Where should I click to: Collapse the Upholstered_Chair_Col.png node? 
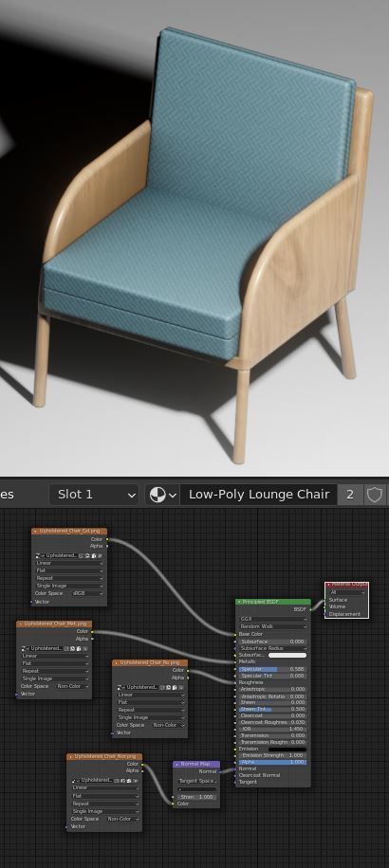click(x=35, y=532)
